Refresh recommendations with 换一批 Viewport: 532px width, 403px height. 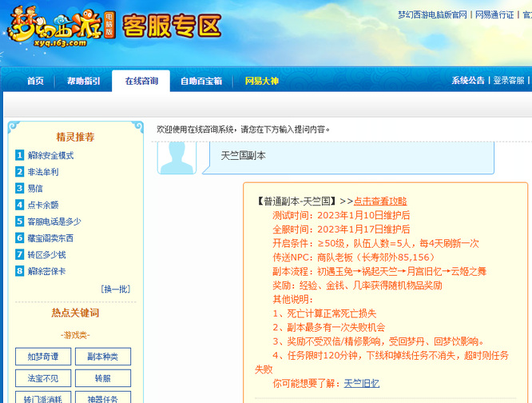(115, 289)
